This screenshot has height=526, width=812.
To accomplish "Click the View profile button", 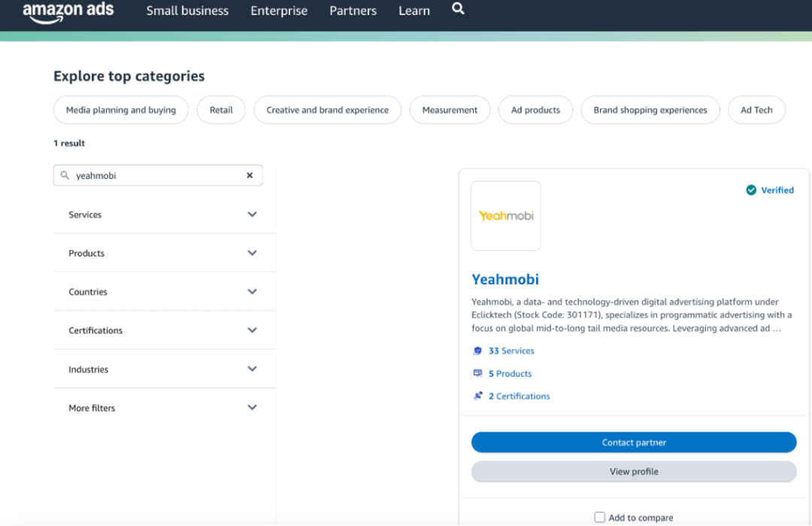I will coord(634,472).
